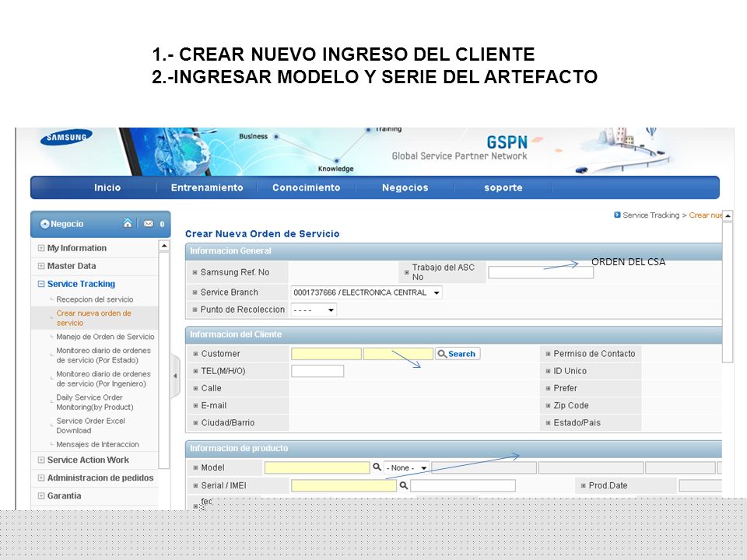Open the soporte menu
Image resolution: width=747 pixels, height=560 pixels.
[x=503, y=187]
